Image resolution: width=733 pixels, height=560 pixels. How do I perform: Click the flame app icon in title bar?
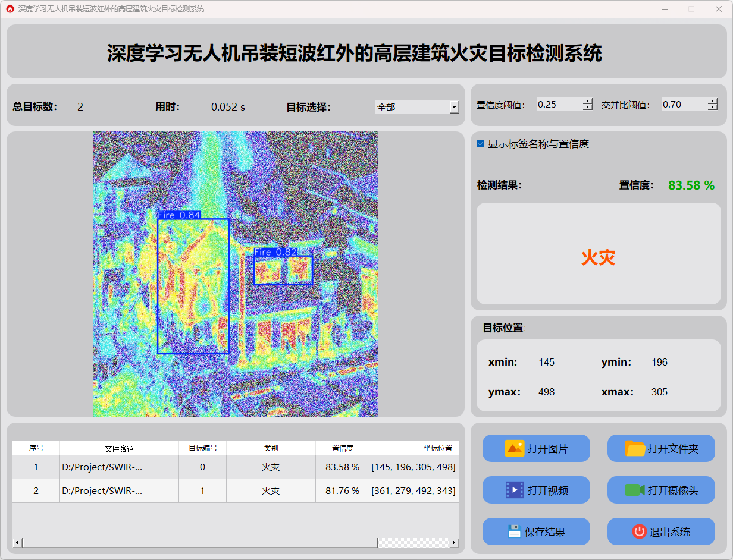[10, 9]
